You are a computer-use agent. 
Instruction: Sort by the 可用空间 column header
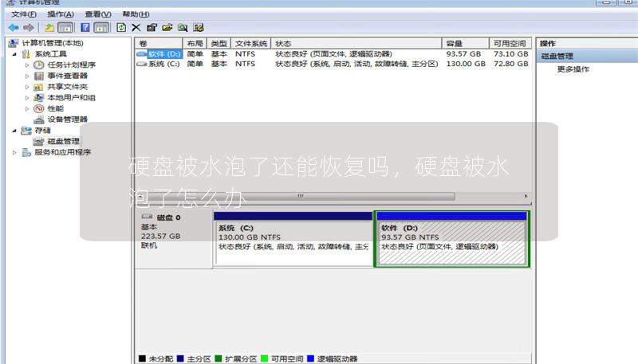510,44
